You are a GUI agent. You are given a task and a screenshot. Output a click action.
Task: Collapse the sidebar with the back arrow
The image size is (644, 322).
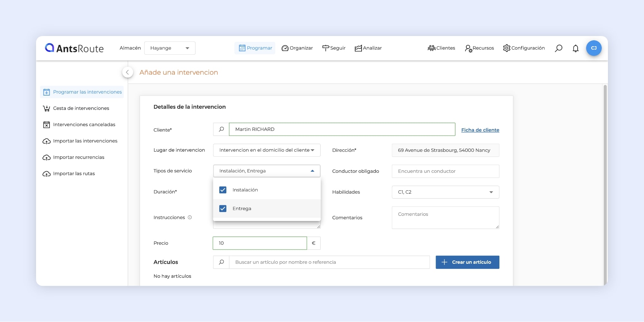click(x=128, y=72)
